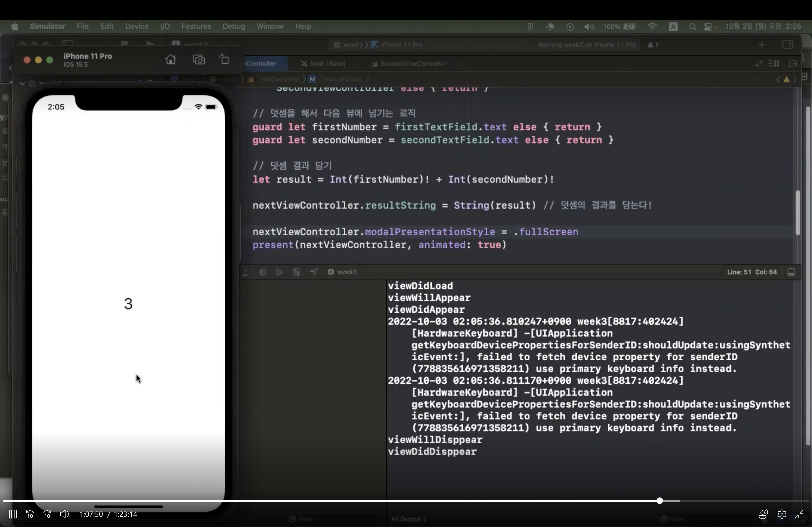The height and width of the screenshot is (527, 812).
Task: Add an editor on the right
Action: pyautogui.click(x=793, y=64)
